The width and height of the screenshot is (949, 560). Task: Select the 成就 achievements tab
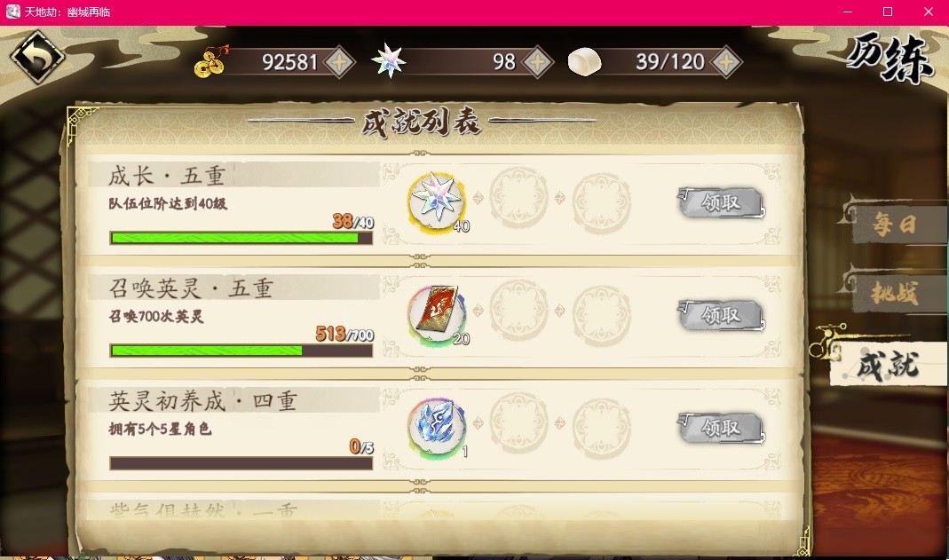click(887, 365)
